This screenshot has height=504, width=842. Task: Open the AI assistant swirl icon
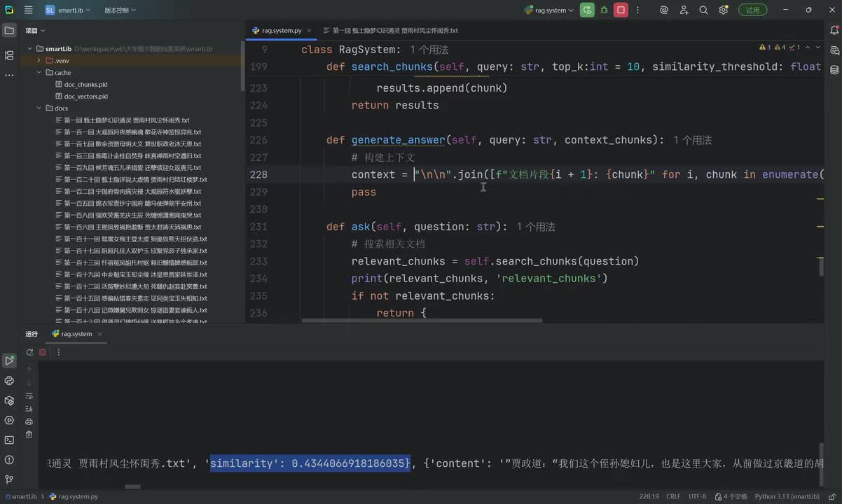664,10
